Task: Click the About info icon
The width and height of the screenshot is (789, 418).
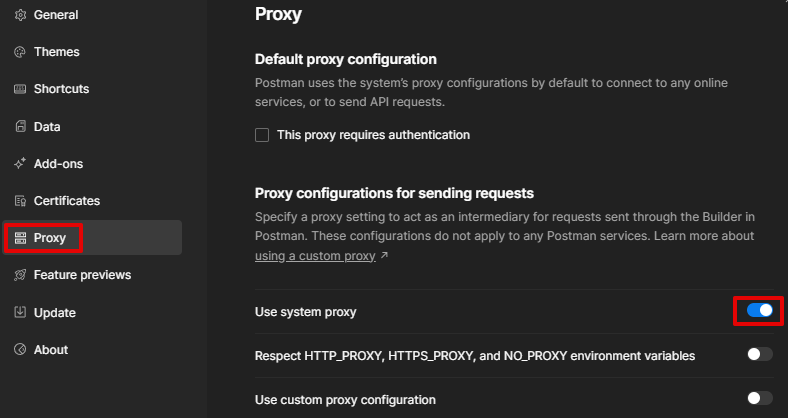Action: click(x=20, y=350)
